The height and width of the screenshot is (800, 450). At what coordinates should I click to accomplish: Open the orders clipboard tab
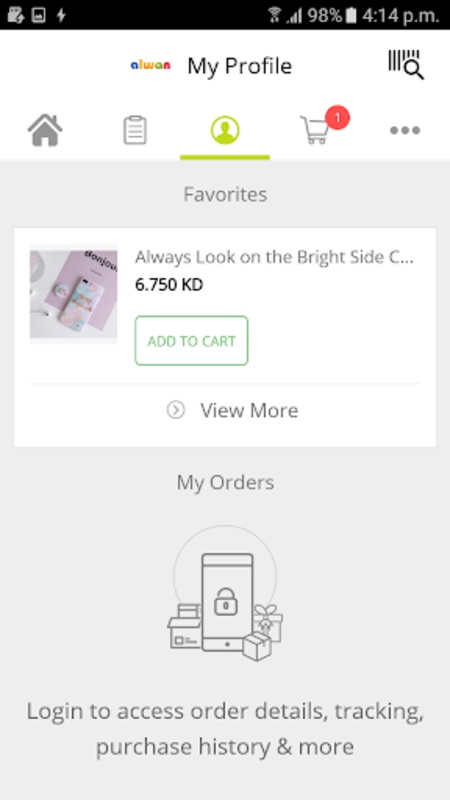click(x=135, y=130)
